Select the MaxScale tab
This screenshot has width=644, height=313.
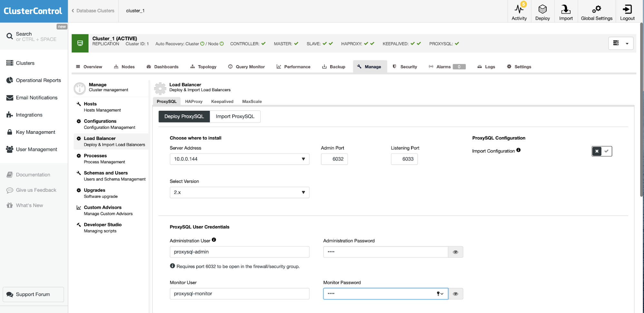(252, 101)
